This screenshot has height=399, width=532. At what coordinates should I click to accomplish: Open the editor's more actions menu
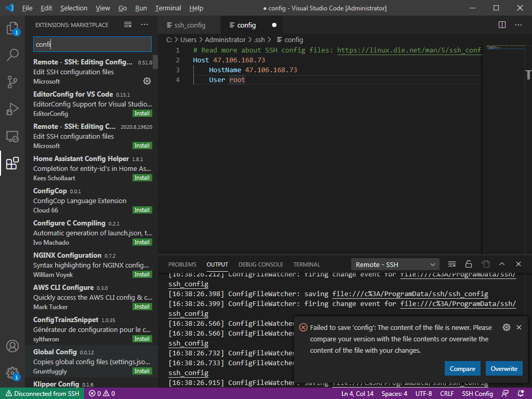[x=518, y=25]
